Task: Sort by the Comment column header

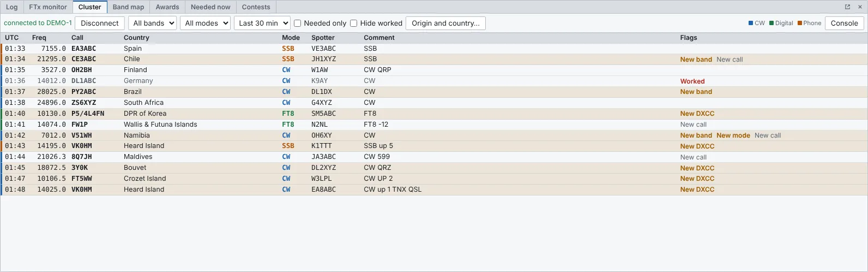Action: tap(379, 38)
